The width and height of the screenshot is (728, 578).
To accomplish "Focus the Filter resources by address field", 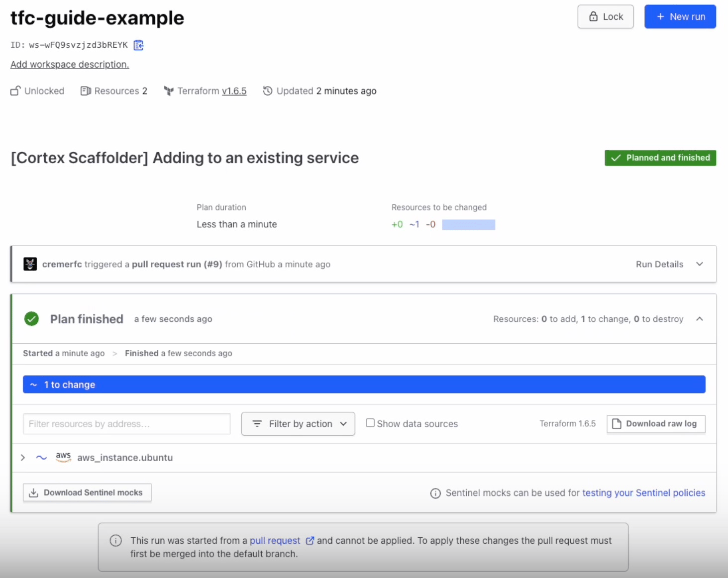I will click(126, 424).
